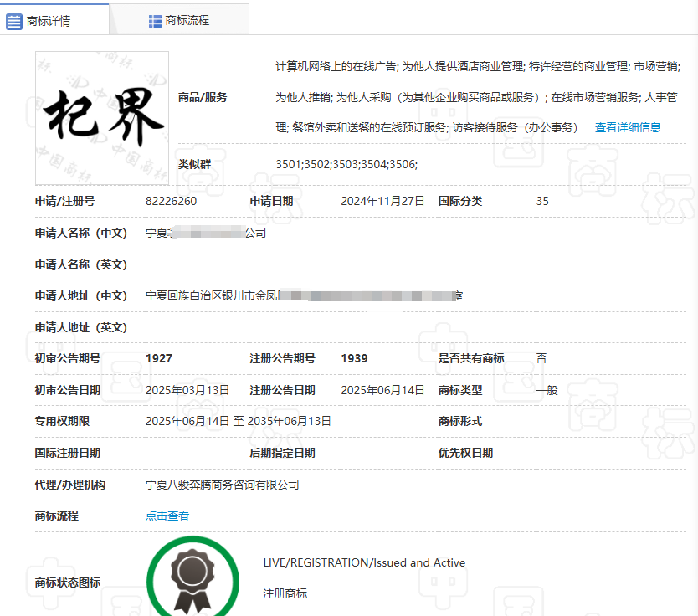Click the list icon on 商标详情 tab
This screenshot has width=698, height=616.
point(14,21)
